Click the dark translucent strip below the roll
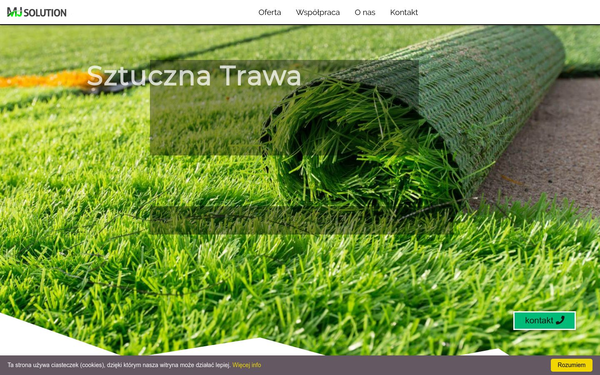Image resolution: width=600 pixels, height=375 pixels. (x=302, y=220)
